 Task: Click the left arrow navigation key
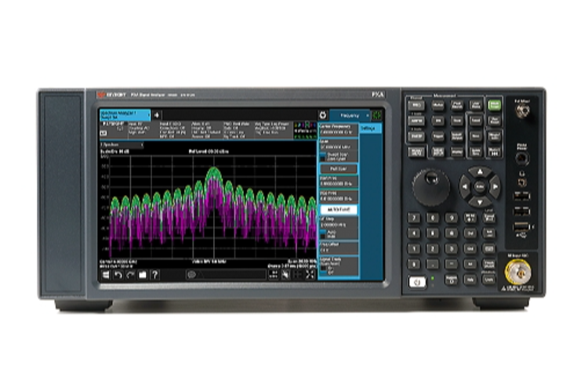click(465, 186)
